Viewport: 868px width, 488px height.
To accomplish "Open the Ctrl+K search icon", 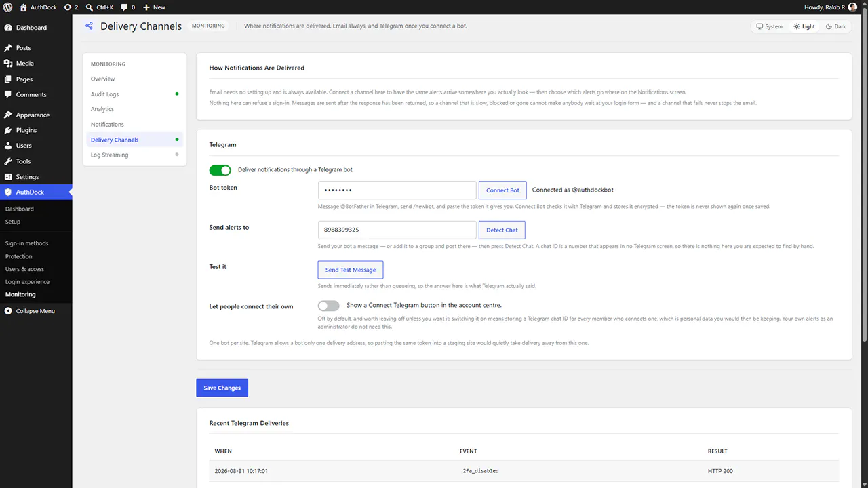I will 90,7.
